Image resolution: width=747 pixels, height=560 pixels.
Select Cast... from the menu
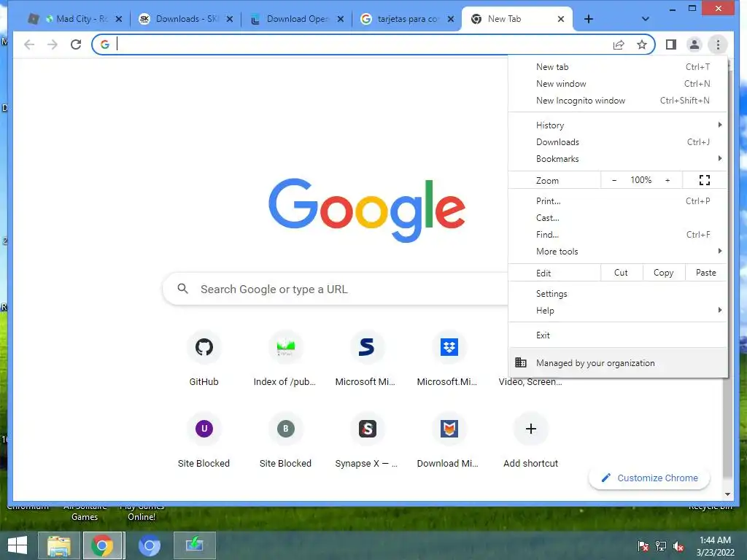click(617, 217)
